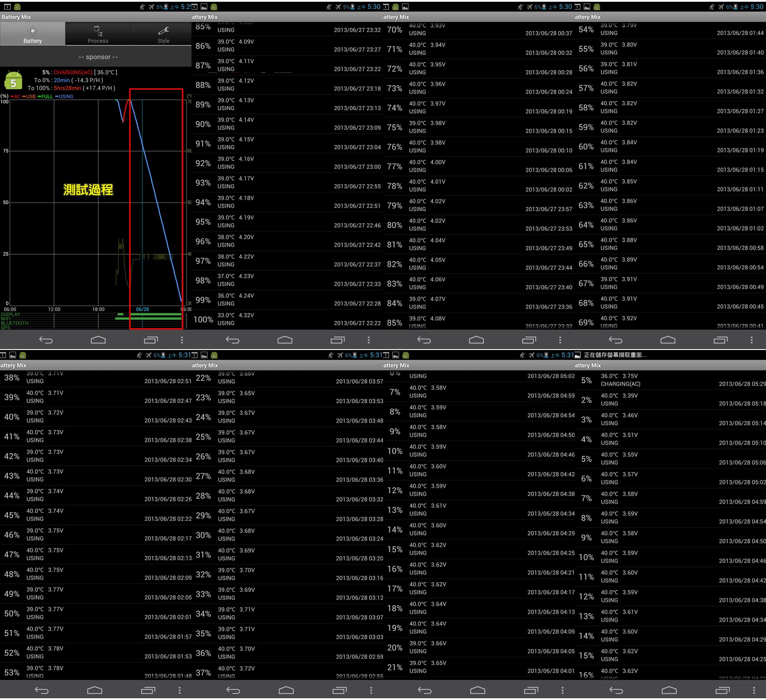Open the Style tab

[x=163, y=34]
